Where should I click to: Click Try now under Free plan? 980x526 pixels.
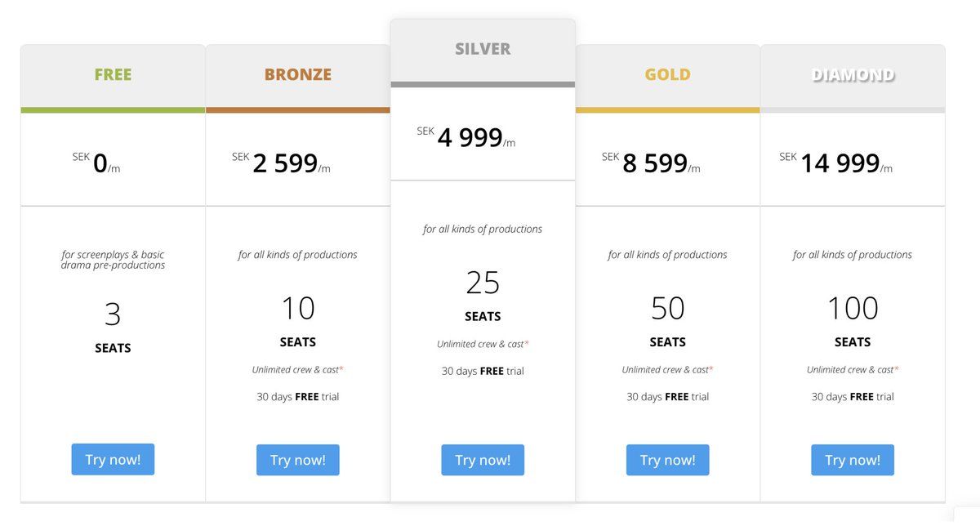(113, 460)
